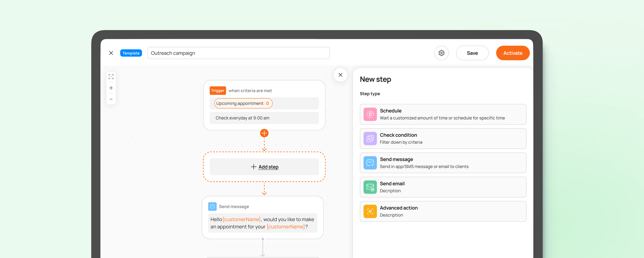The height and width of the screenshot is (258, 644).
Task: Close the campaign editor with the X icon
Action: [111, 53]
